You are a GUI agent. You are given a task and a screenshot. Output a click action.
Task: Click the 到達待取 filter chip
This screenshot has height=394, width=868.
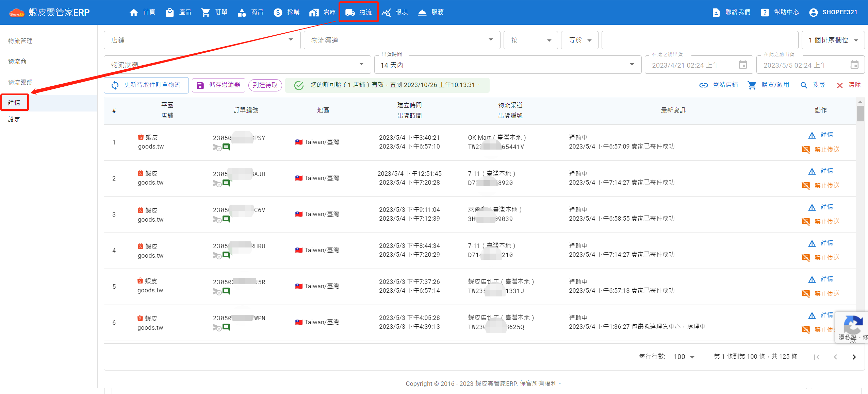pyautogui.click(x=265, y=85)
